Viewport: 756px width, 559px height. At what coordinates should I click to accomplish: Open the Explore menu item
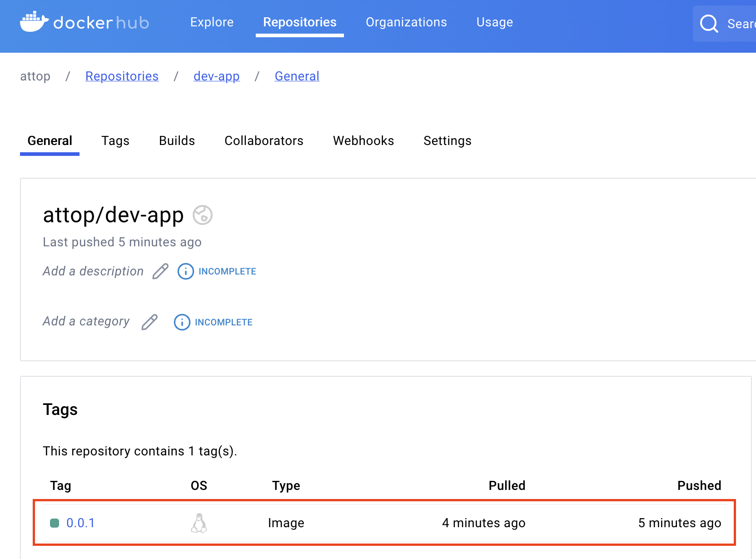(212, 22)
